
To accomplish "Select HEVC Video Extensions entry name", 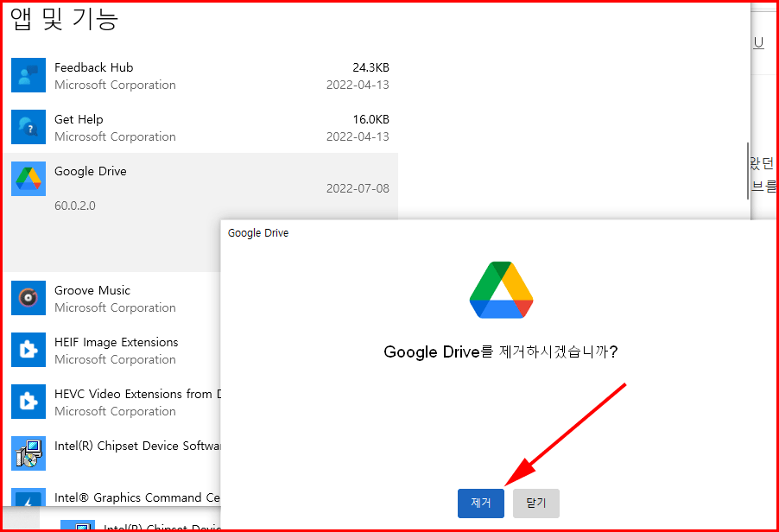I will 137,394.
